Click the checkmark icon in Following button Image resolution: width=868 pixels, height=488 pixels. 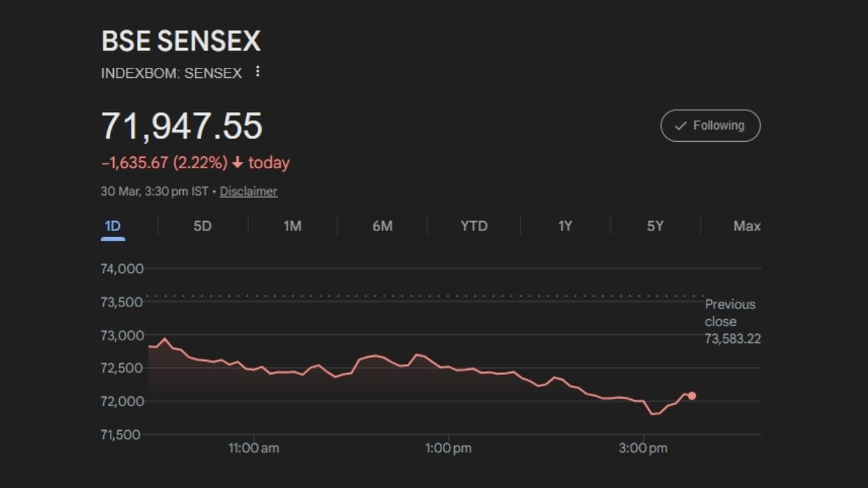pyautogui.click(x=681, y=126)
